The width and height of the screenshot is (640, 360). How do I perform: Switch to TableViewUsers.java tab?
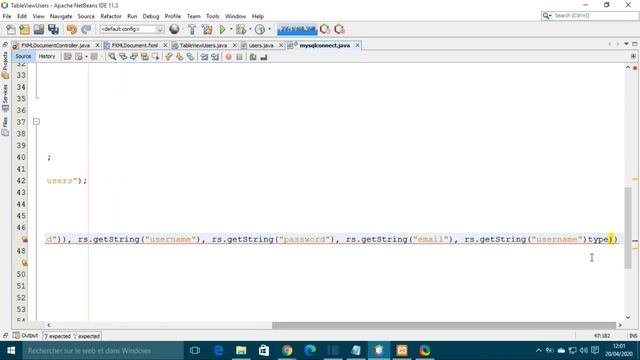point(203,45)
